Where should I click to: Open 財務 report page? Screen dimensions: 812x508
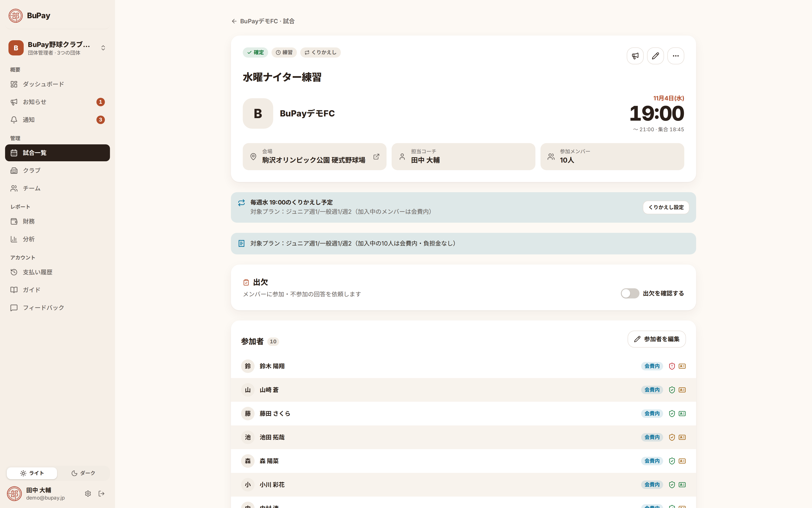[57, 221]
